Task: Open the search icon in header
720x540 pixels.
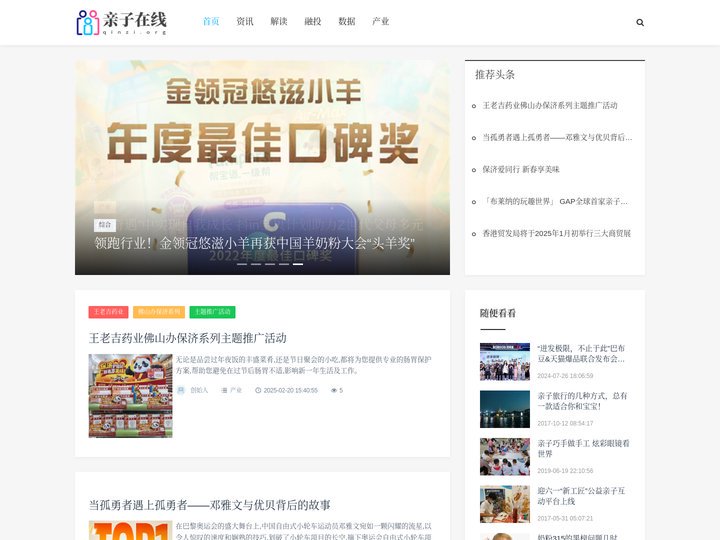Action: [640, 22]
